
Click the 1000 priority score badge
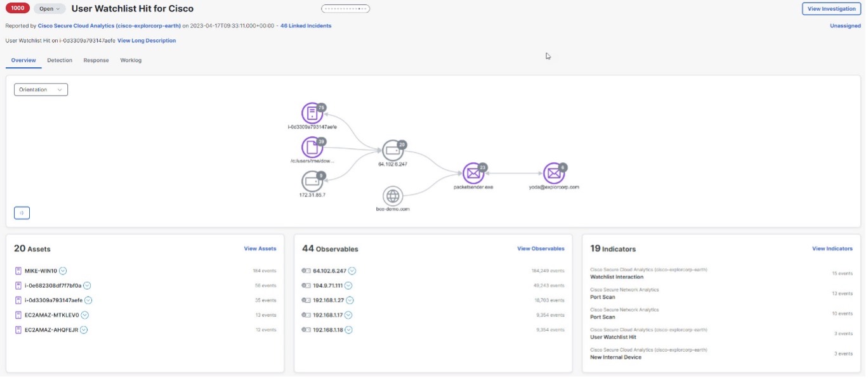click(17, 9)
